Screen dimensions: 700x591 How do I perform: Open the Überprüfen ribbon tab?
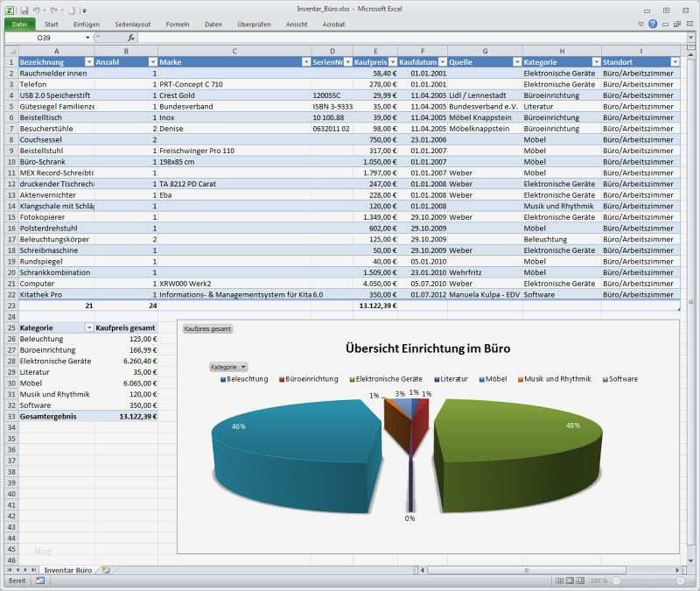[x=254, y=25]
